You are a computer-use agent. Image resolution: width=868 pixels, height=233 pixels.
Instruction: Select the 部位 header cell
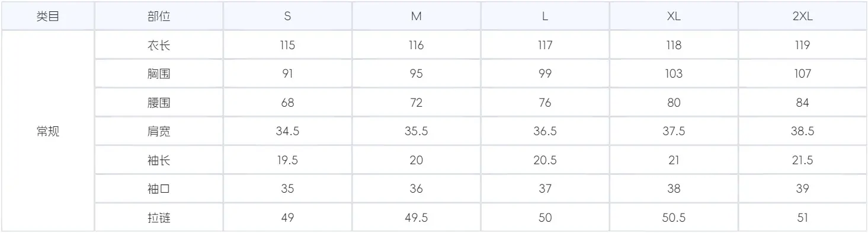click(x=159, y=17)
